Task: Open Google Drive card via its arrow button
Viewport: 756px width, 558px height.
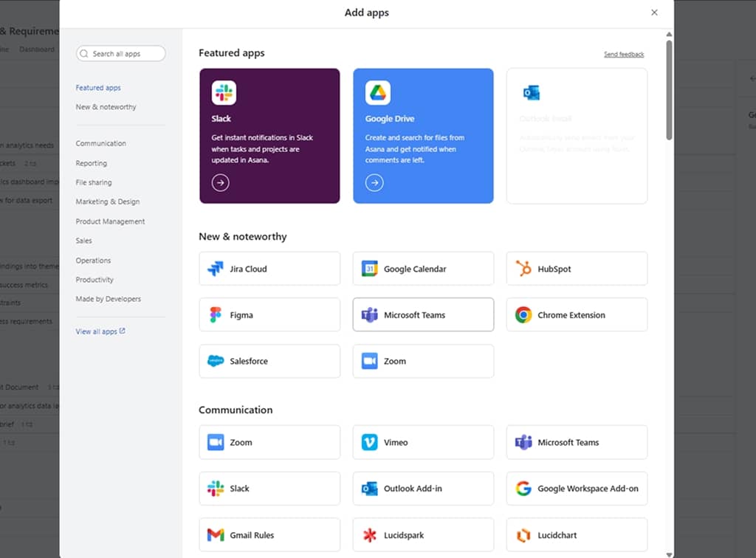Action: (x=374, y=182)
